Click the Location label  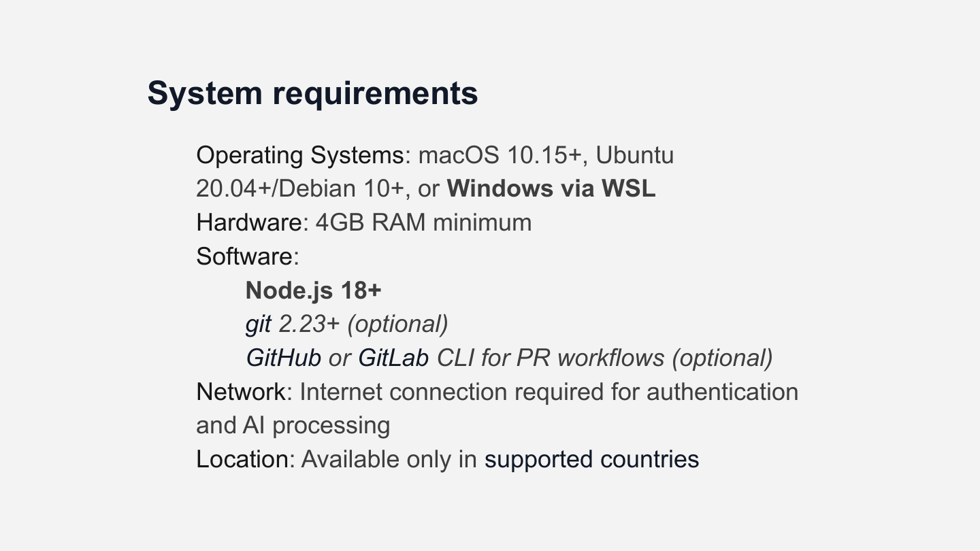pos(242,460)
